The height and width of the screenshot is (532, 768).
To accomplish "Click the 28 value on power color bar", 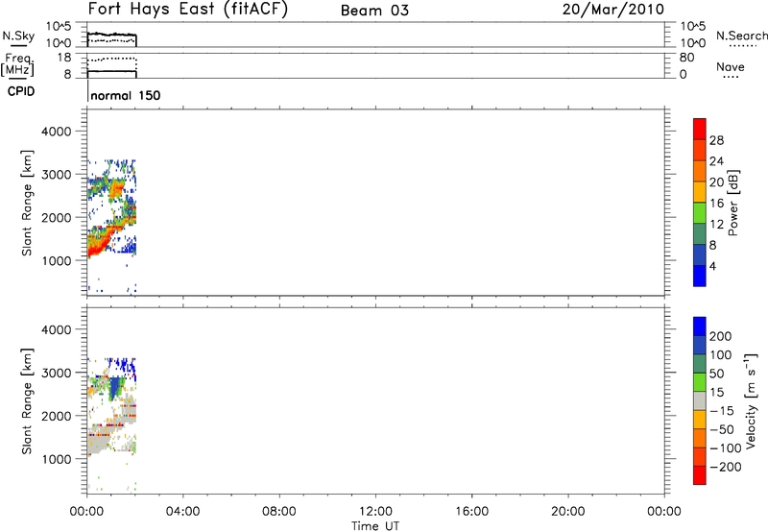I will pyautogui.click(x=716, y=140).
